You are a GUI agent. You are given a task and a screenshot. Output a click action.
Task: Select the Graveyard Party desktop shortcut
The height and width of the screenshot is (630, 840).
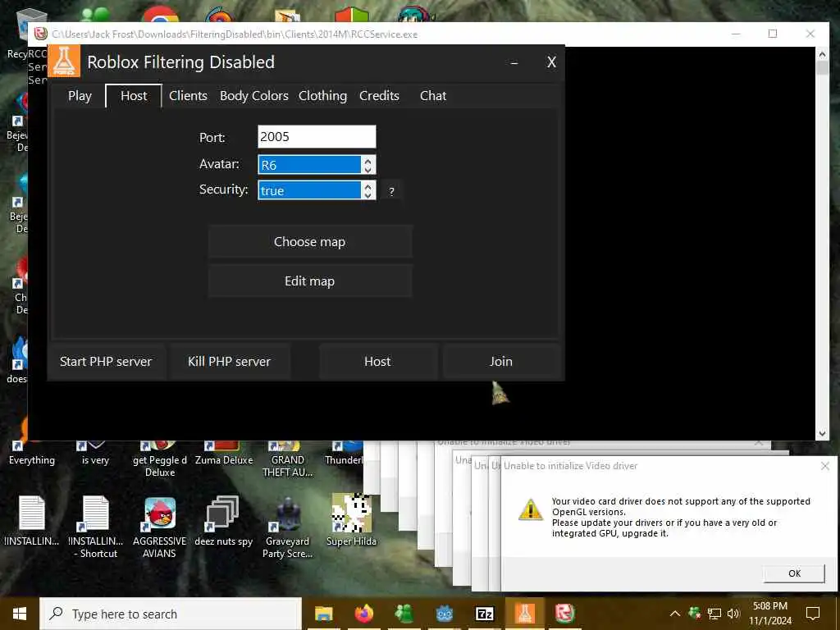click(287, 527)
